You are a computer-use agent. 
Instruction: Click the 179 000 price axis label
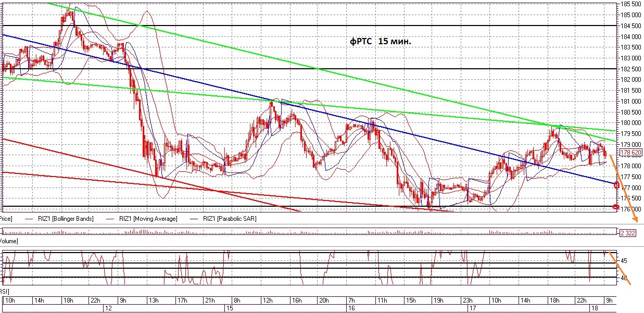pyautogui.click(x=631, y=145)
